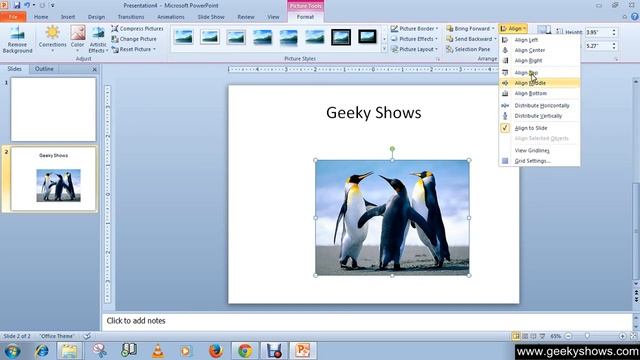The width and height of the screenshot is (640, 360).
Task: Select slide 1 thumbnail
Action: pyautogui.click(x=53, y=109)
